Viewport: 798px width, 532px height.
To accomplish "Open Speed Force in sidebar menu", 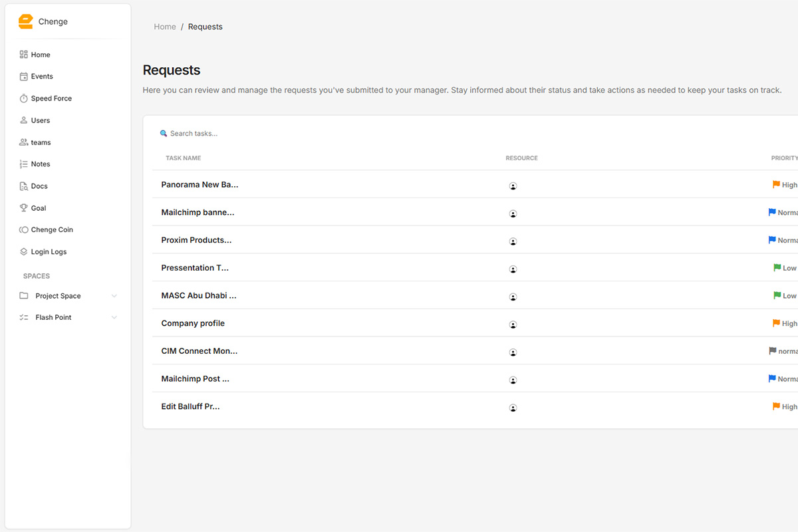I will [x=51, y=98].
